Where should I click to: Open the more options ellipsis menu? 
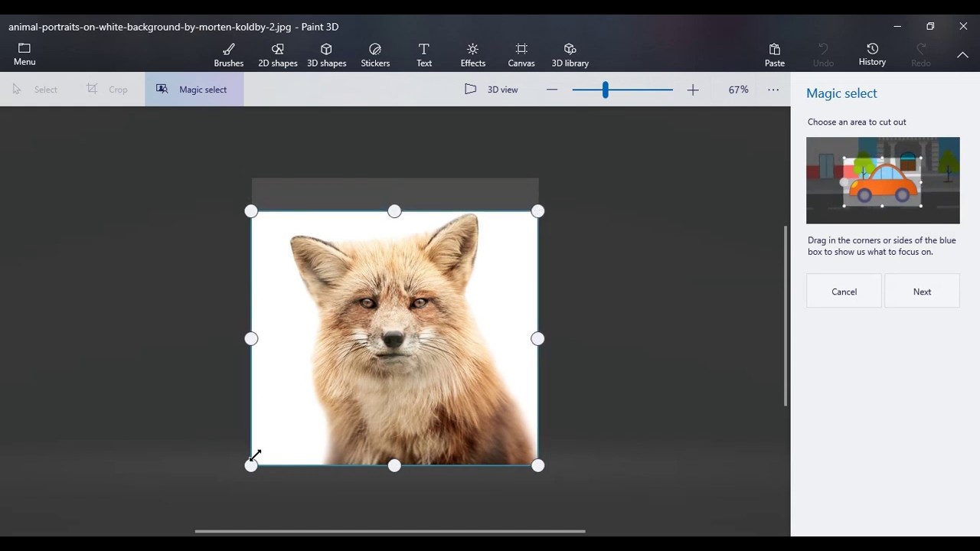coord(773,90)
